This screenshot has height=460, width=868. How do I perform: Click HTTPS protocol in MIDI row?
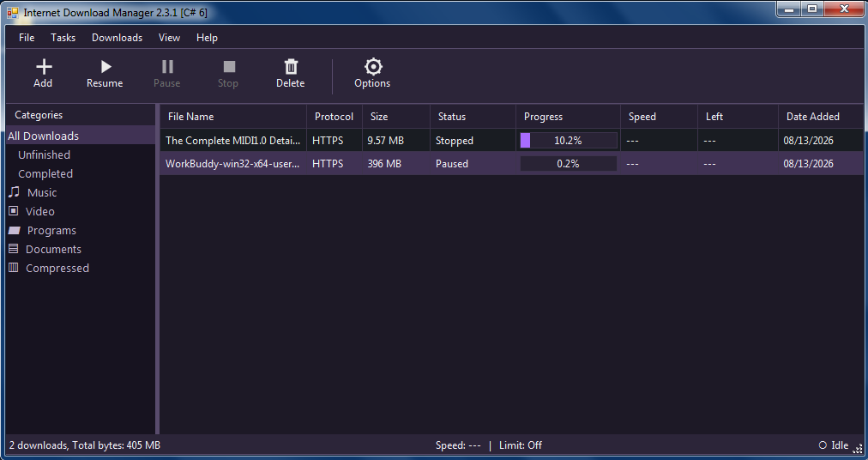[x=328, y=140]
